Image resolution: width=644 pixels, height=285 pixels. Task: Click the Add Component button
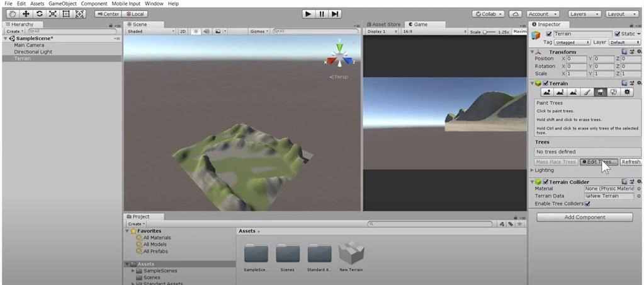[x=585, y=217]
